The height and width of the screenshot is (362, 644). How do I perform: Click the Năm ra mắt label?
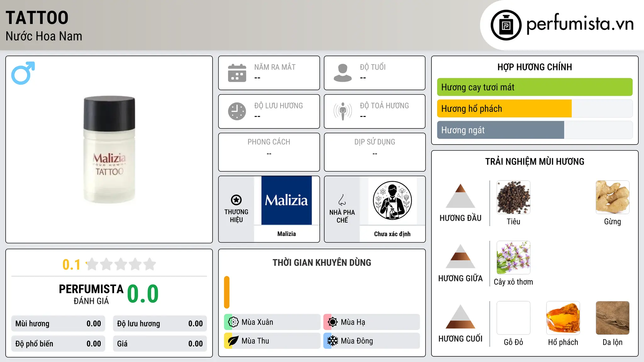point(275,67)
